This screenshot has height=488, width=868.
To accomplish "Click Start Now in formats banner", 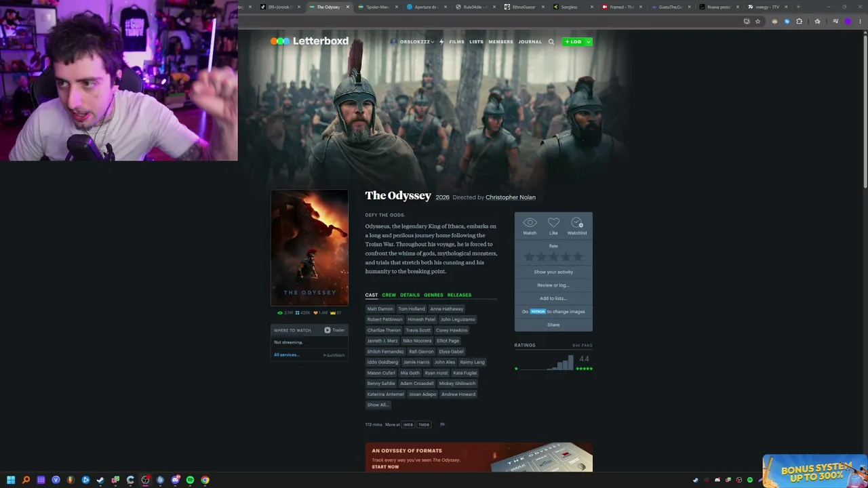I will tap(385, 467).
